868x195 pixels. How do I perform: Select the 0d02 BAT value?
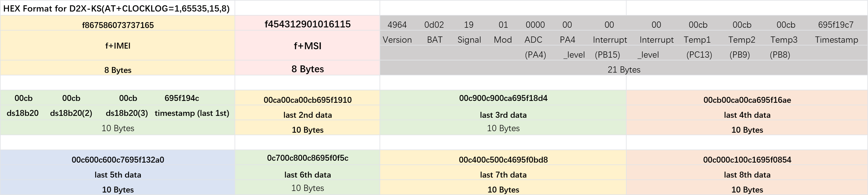[x=434, y=25]
